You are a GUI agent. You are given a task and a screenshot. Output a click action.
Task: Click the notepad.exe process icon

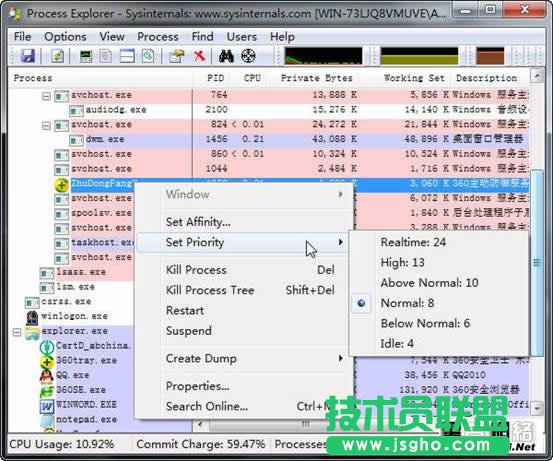[47, 420]
